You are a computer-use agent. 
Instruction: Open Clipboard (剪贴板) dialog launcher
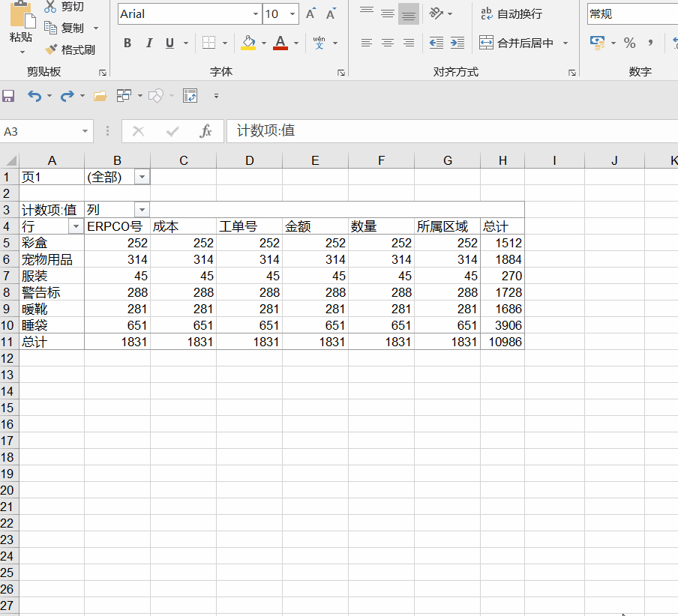[x=103, y=73]
